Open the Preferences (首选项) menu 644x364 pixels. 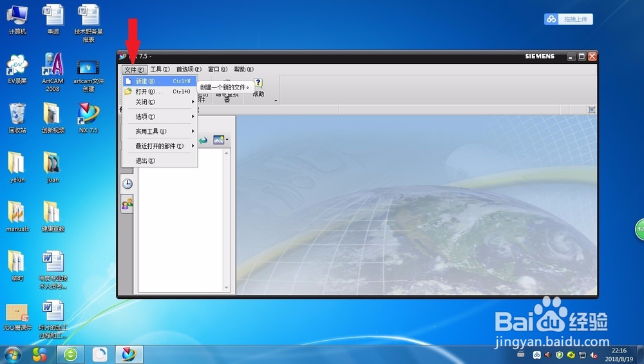pos(189,70)
